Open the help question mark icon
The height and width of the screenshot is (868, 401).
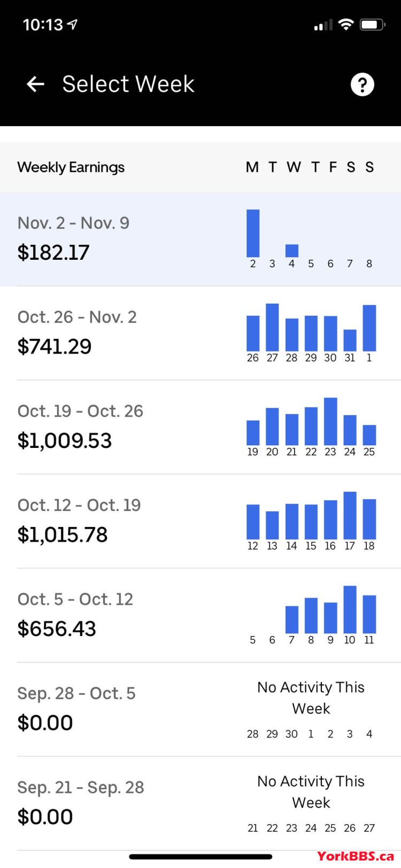click(x=362, y=84)
